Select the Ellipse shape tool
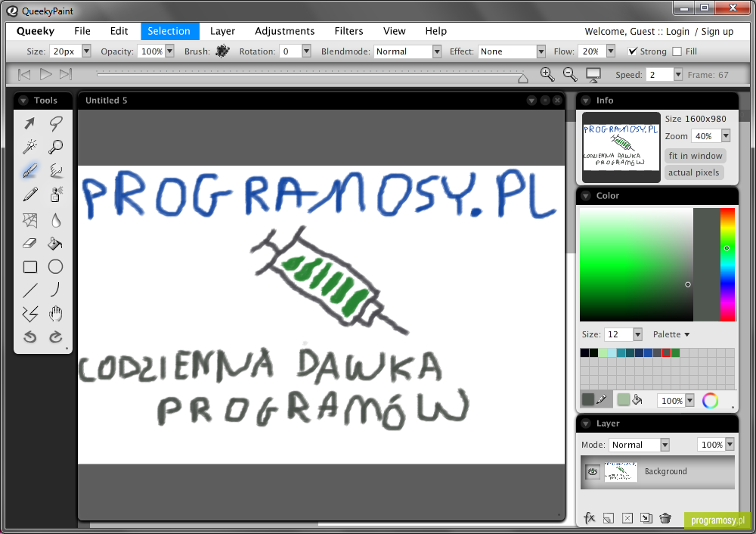This screenshot has height=534, width=756. click(x=55, y=267)
